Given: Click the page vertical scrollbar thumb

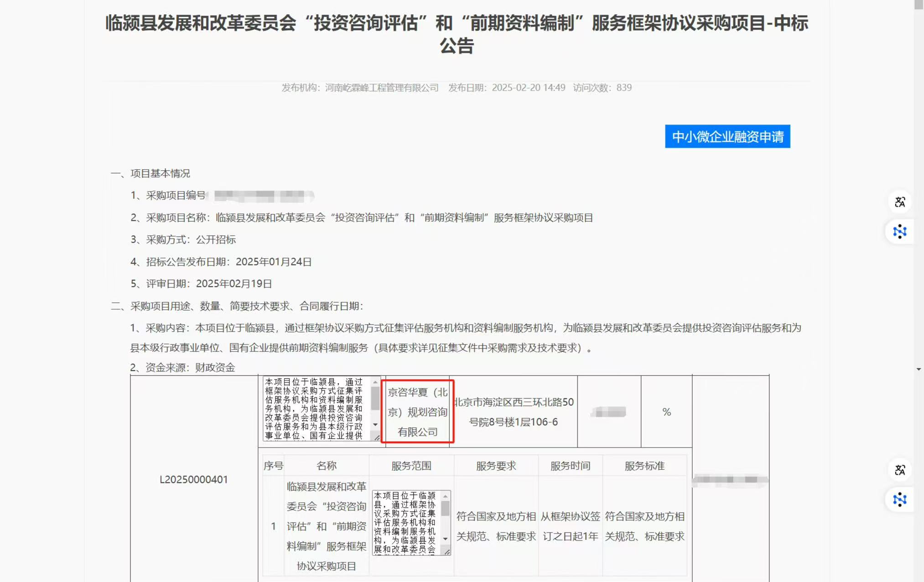Looking at the screenshot, I should [919, 5].
